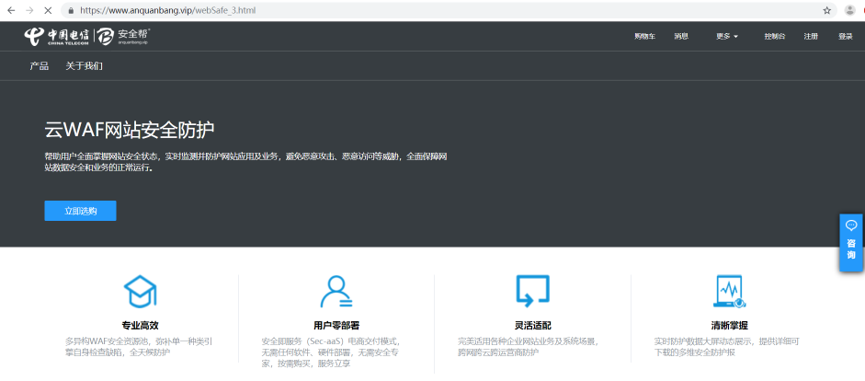This screenshot has height=381, width=865.
Task: Click the padlock site security icon
Action: [x=71, y=10]
